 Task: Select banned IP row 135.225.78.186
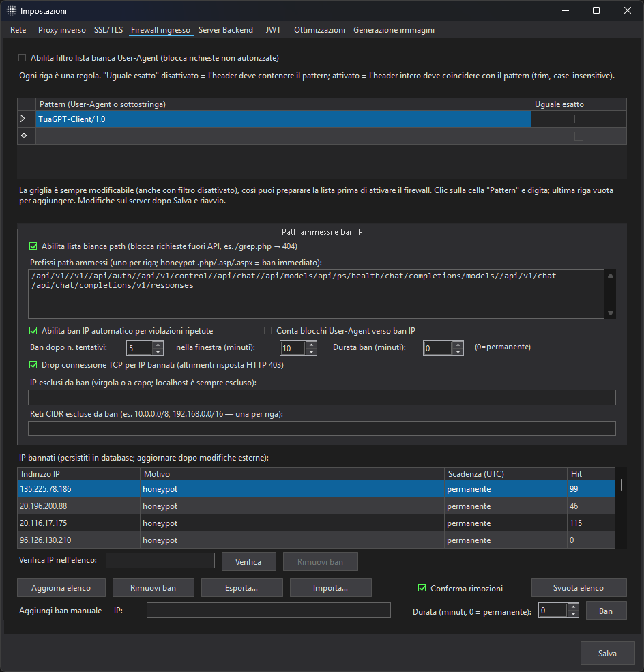(x=317, y=489)
